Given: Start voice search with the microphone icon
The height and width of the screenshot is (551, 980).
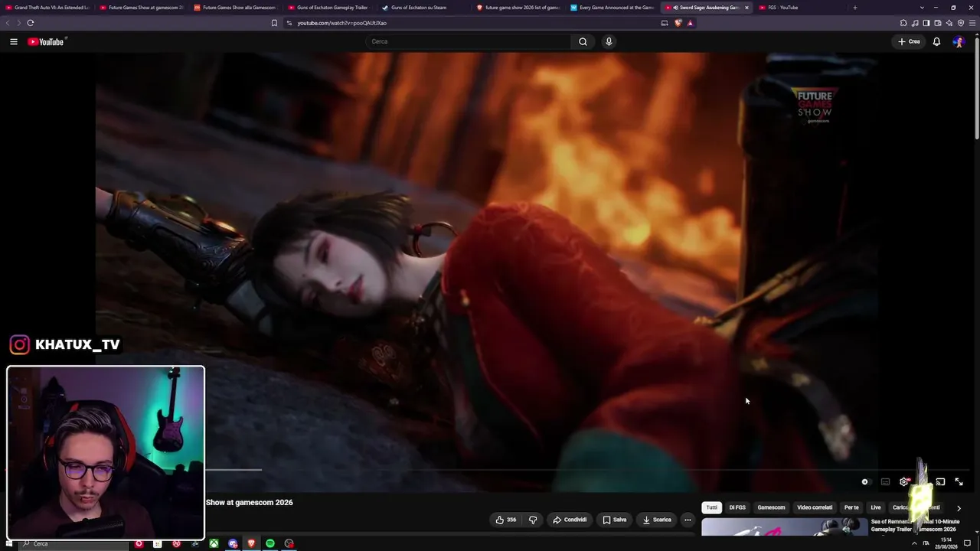Looking at the screenshot, I should (x=609, y=41).
